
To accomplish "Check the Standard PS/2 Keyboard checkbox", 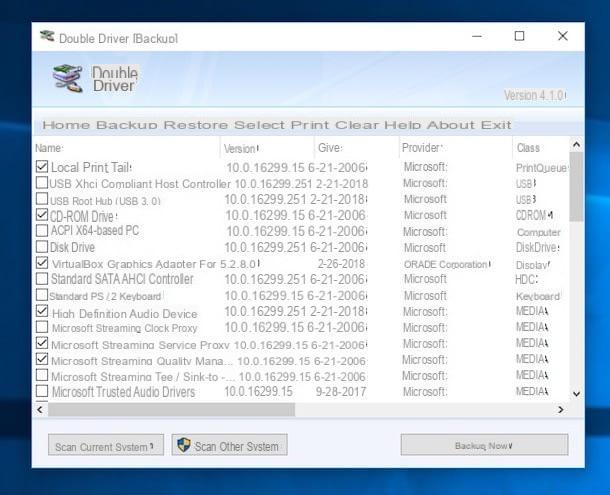I will click(x=42, y=295).
